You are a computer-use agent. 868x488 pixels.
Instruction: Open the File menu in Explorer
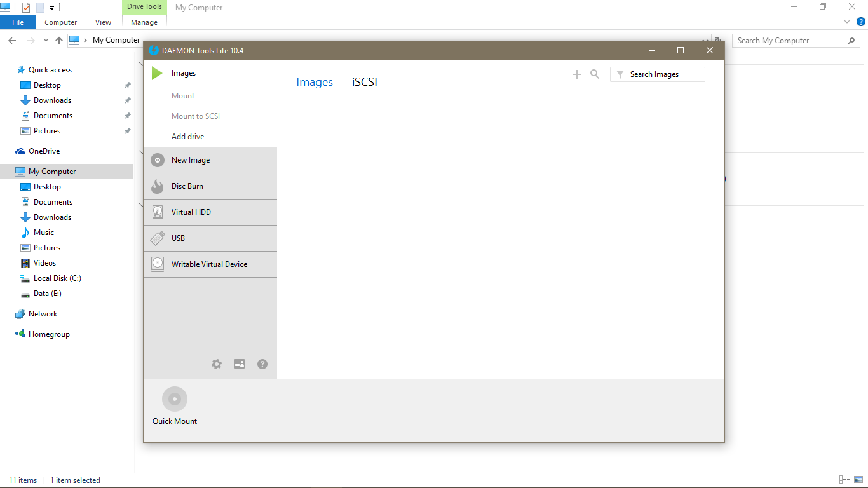coord(18,22)
